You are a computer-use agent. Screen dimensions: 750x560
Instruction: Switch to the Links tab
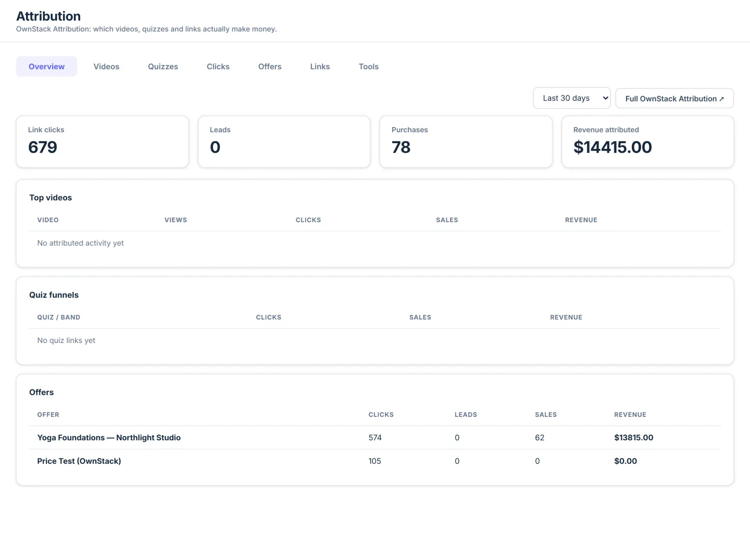[x=320, y=67]
